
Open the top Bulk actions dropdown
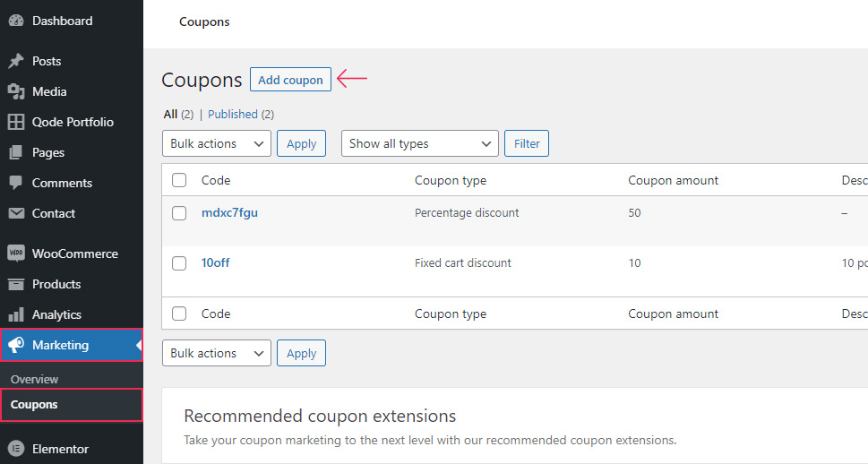tap(216, 143)
